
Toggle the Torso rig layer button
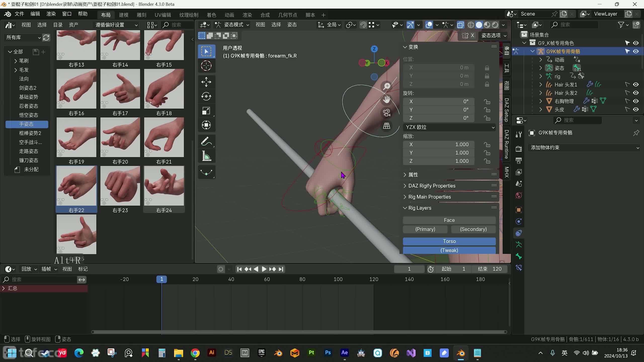(449, 241)
